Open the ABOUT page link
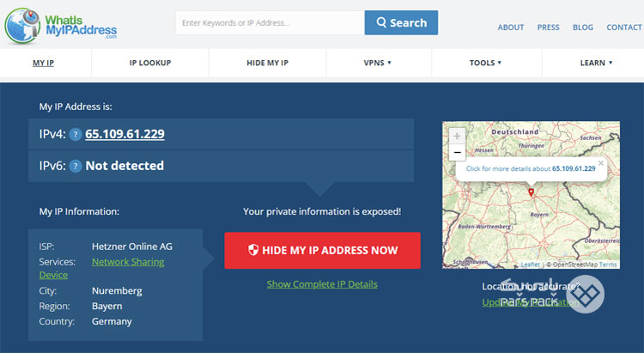This screenshot has height=353, width=644. point(511,27)
